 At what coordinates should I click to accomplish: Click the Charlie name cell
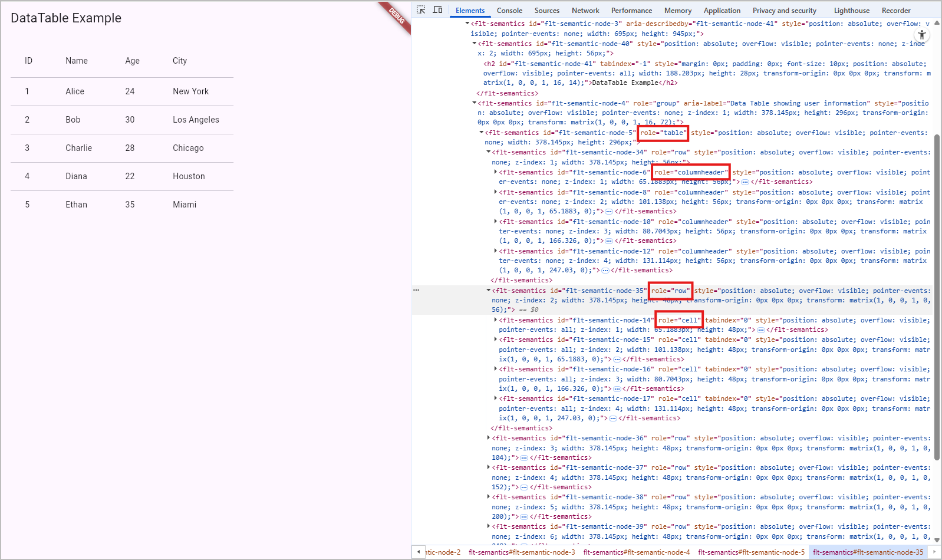click(x=79, y=148)
